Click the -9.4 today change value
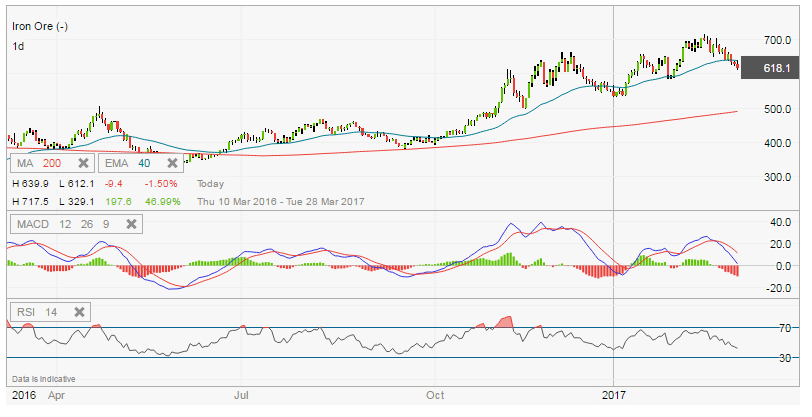Screen dimensions: 812x417 click(x=113, y=184)
